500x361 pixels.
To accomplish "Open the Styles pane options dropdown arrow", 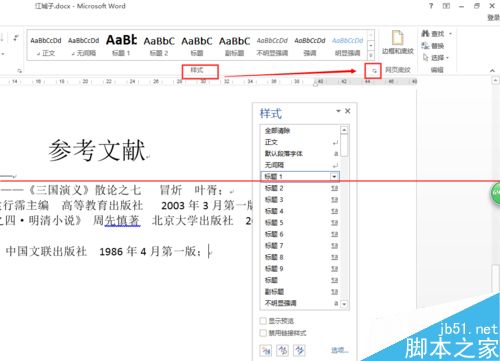I will (338, 111).
